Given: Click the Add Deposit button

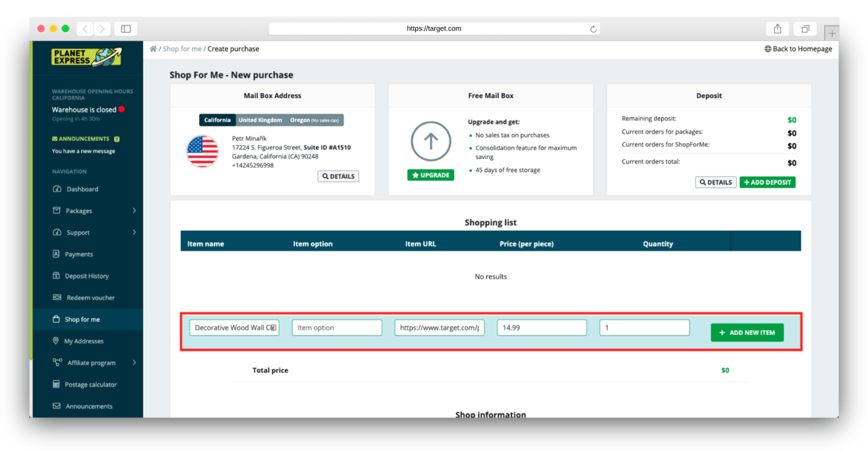Looking at the screenshot, I should coord(767,182).
